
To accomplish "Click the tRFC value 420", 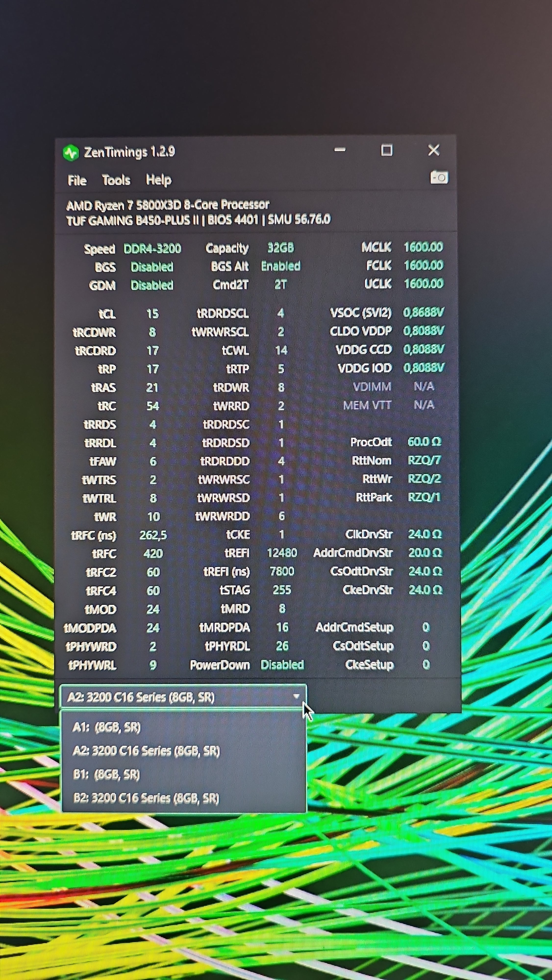I will click(x=153, y=553).
